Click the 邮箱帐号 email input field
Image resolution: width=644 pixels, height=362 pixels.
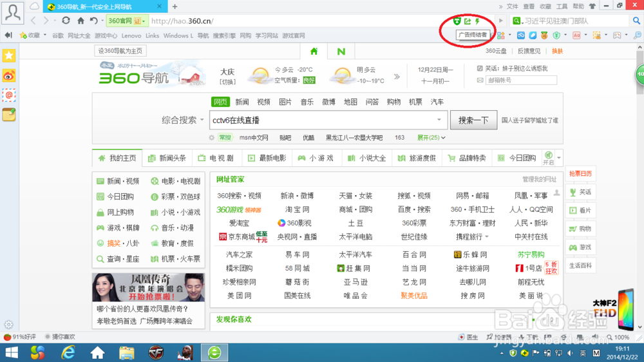pos(521,80)
